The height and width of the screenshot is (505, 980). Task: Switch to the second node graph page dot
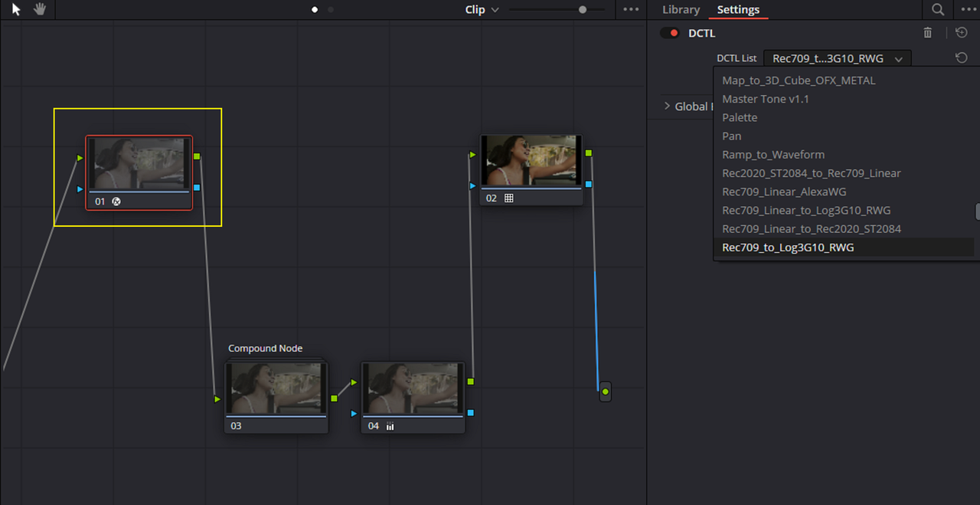coord(331,10)
